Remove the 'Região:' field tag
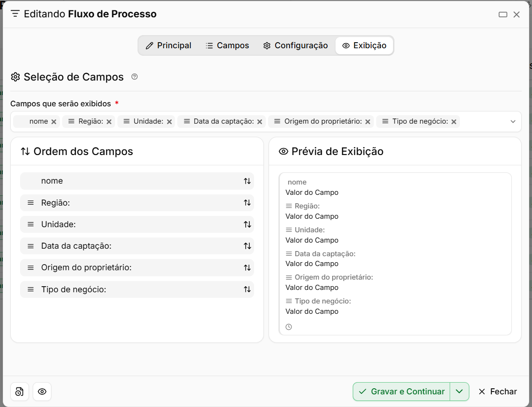The width and height of the screenshot is (532, 407). (x=109, y=122)
